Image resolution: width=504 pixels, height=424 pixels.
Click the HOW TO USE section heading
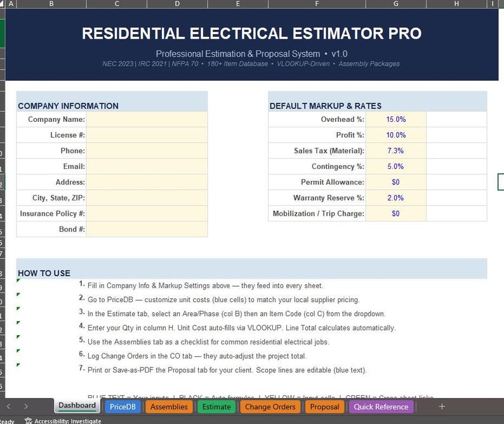[44, 273]
